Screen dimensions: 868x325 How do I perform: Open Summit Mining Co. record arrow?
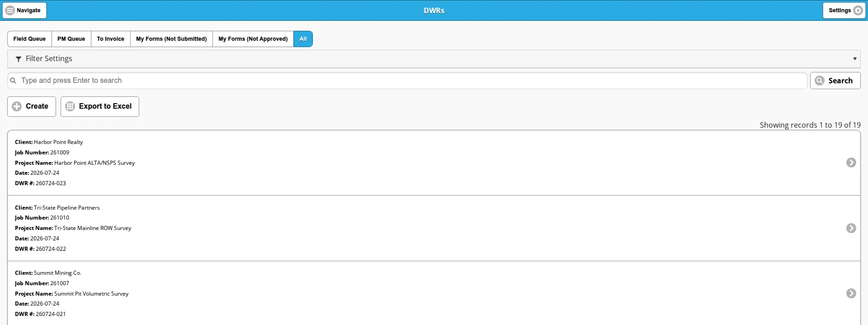(851, 293)
